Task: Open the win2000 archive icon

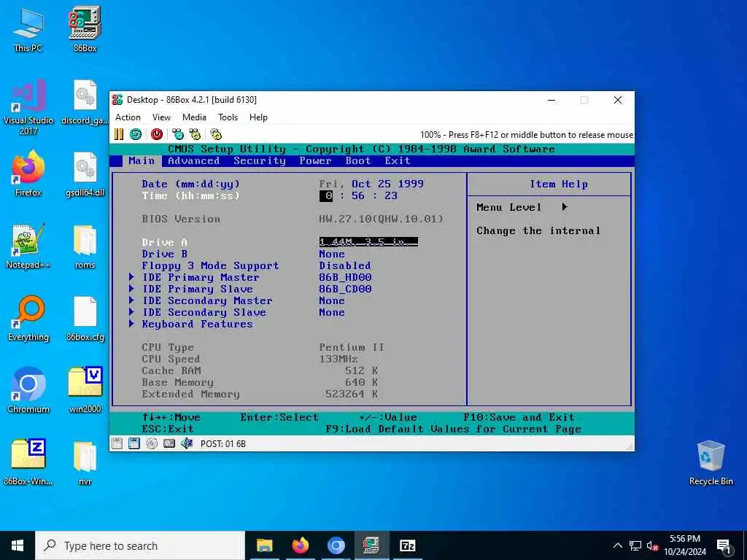Action: [85, 391]
